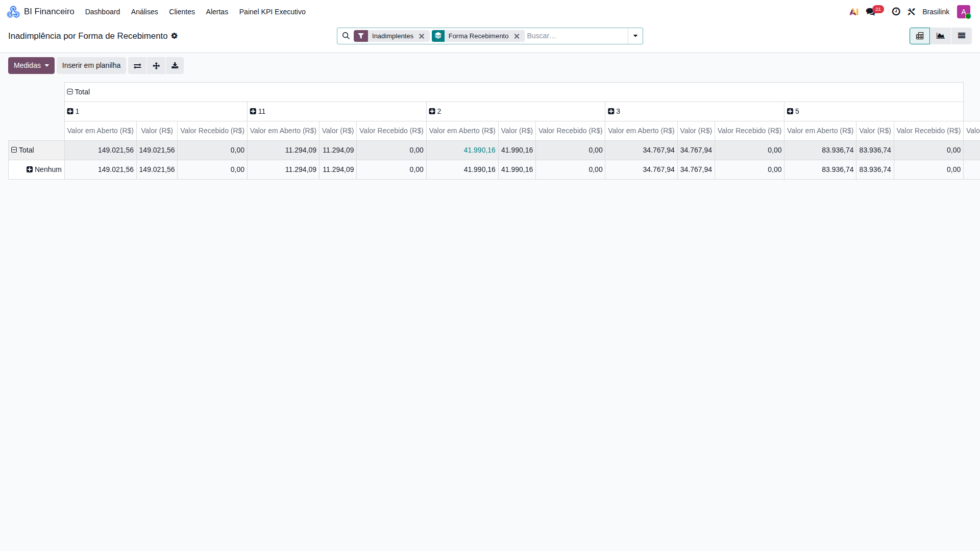This screenshot has width=980, height=551.
Task: Open the Painel KPI Executivo menu
Action: pos(273,12)
